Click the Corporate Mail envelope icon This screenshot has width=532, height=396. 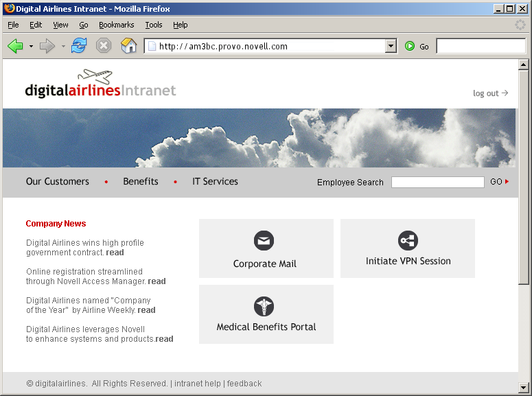(264, 241)
